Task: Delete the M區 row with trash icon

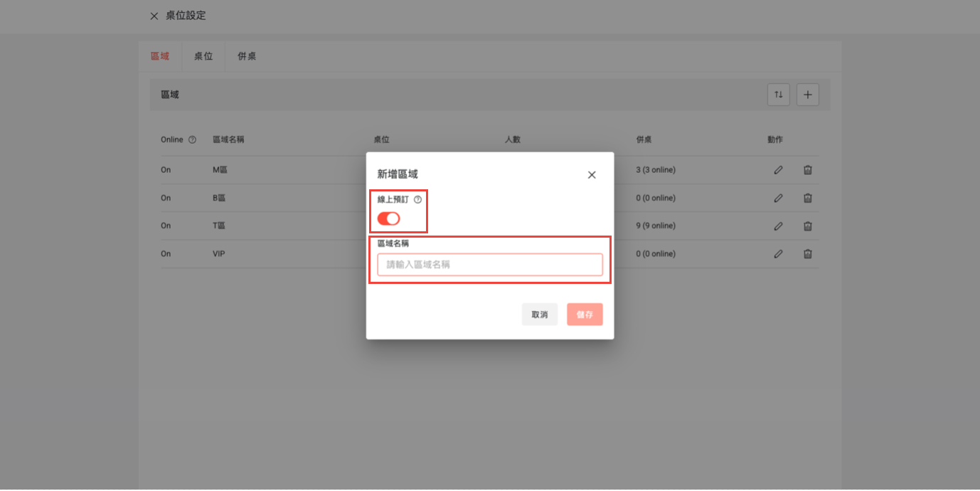Action: (x=808, y=170)
